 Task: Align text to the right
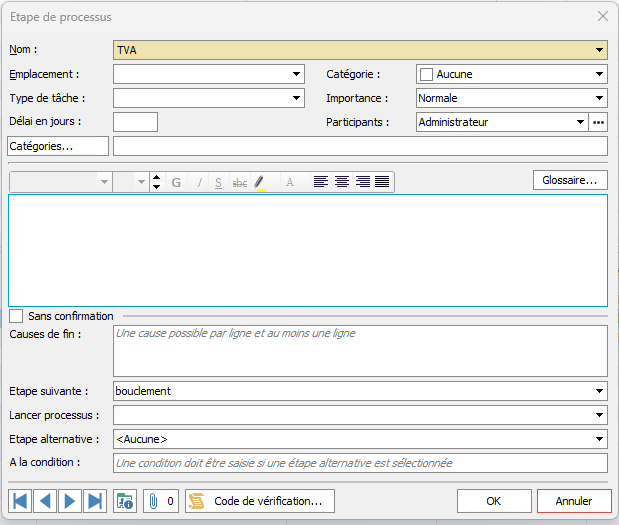click(x=362, y=182)
